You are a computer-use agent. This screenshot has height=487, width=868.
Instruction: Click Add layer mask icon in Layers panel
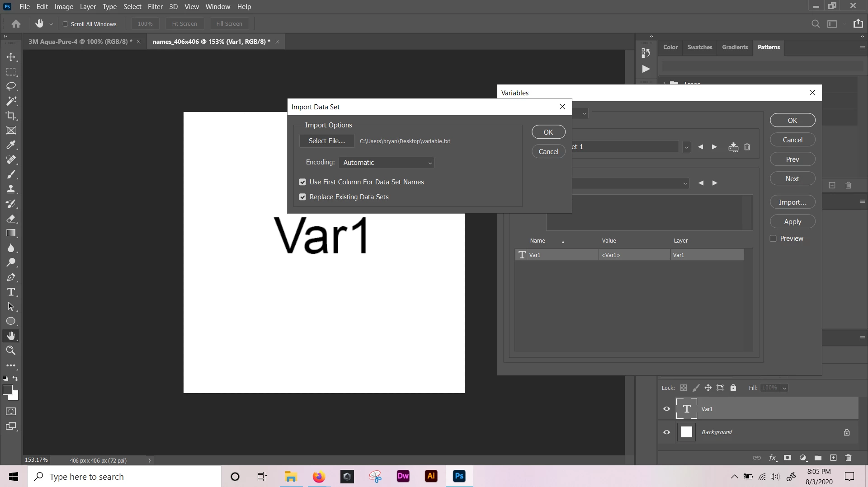coord(787,458)
